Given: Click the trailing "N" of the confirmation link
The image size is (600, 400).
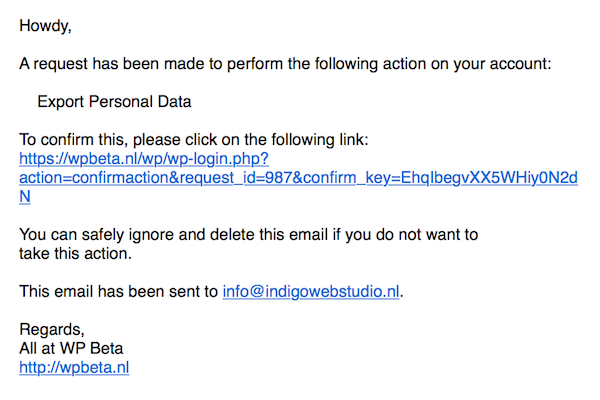Looking at the screenshot, I should (x=25, y=196).
